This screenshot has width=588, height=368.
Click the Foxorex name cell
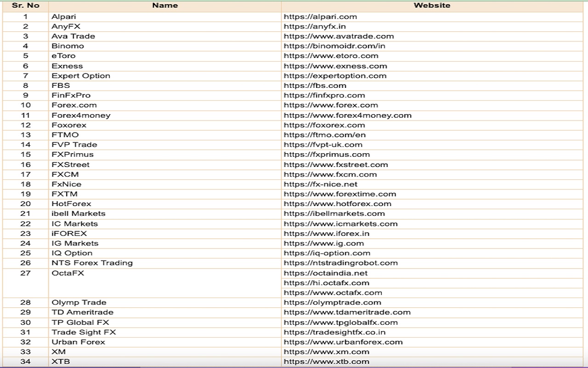[165, 125]
